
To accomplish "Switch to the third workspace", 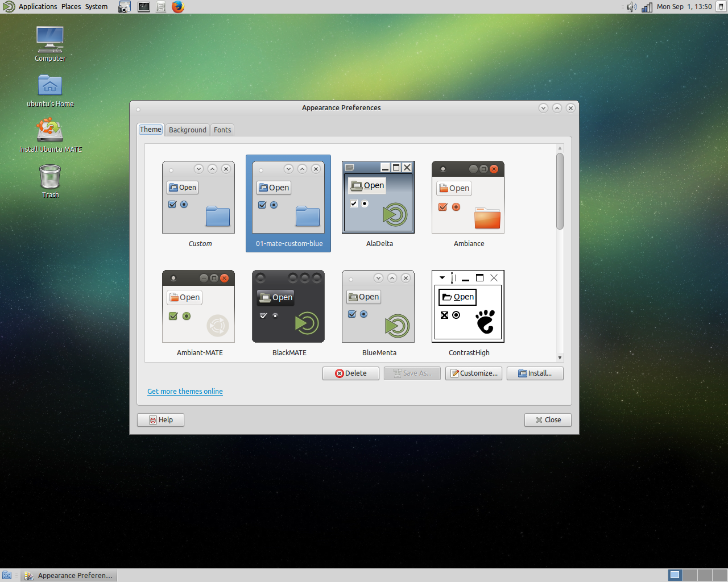I will (x=705, y=575).
